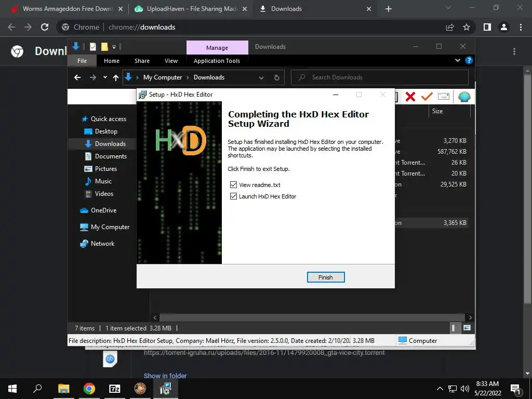Click the orange checkmark toolbar icon
The image size is (532, 399).
(x=427, y=97)
